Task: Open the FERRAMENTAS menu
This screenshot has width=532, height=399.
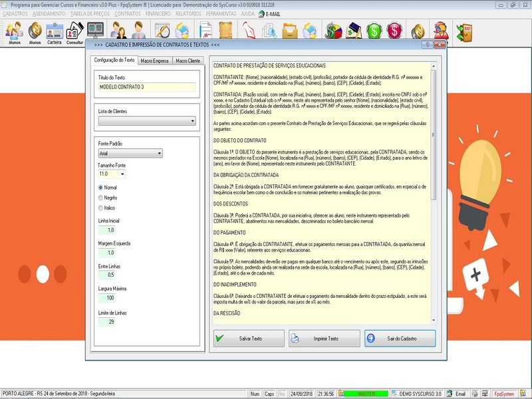Action: (221, 14)
